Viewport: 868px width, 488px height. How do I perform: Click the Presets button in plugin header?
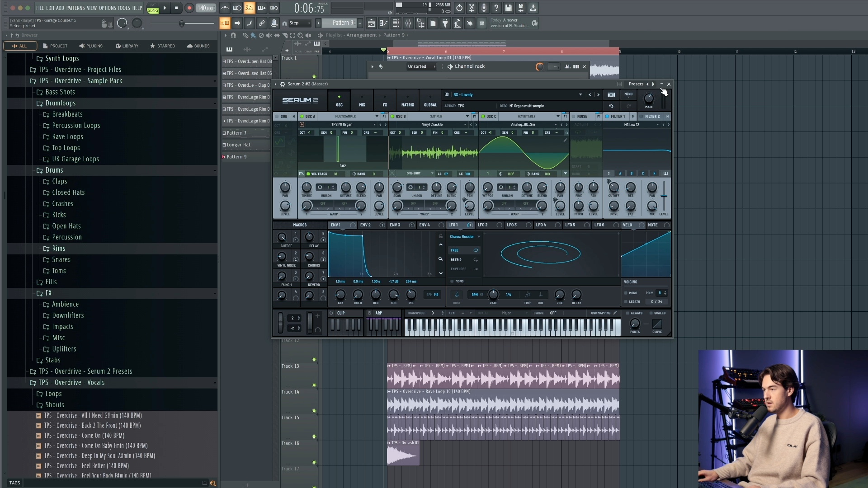pyautogui.click(x=636, y=84)
